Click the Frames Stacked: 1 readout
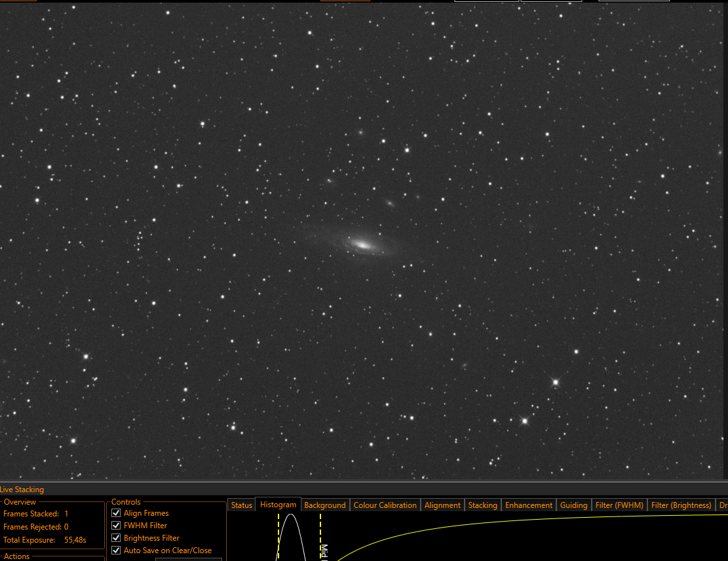Screen dimensions: 728x561 [36, 514]
